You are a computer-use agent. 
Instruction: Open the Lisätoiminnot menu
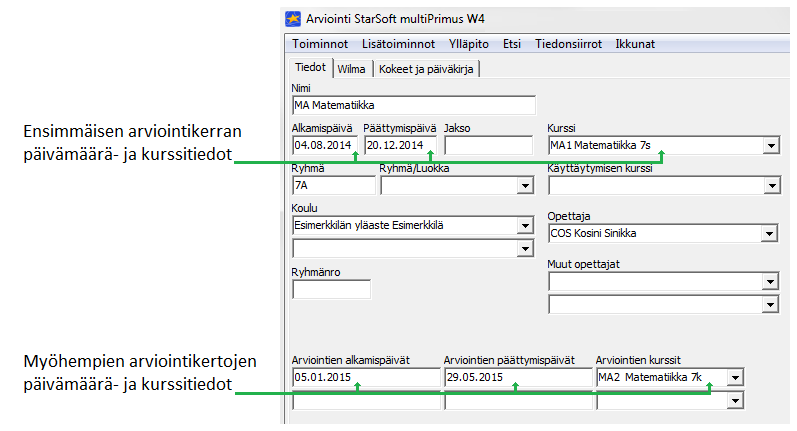pyautogui.click(x=398, y=44)
